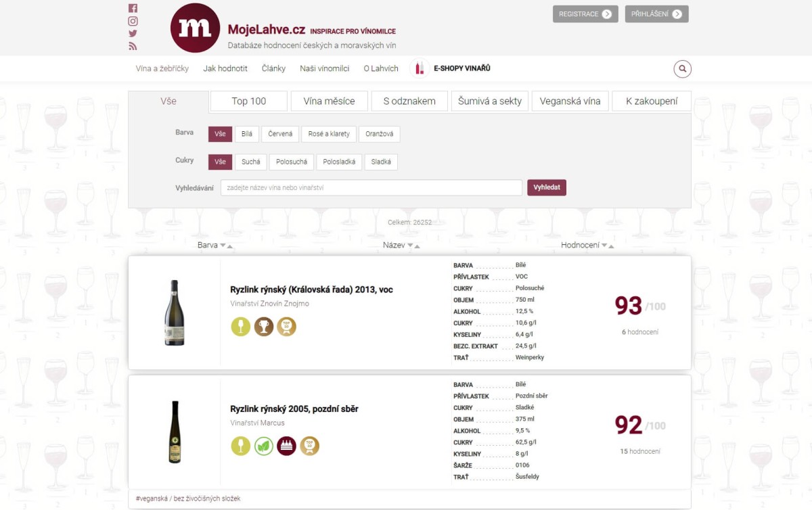The width and height of the screenshot is (812, 510).
Task: Open the RSS feed icon
Action: pos(133,46)
